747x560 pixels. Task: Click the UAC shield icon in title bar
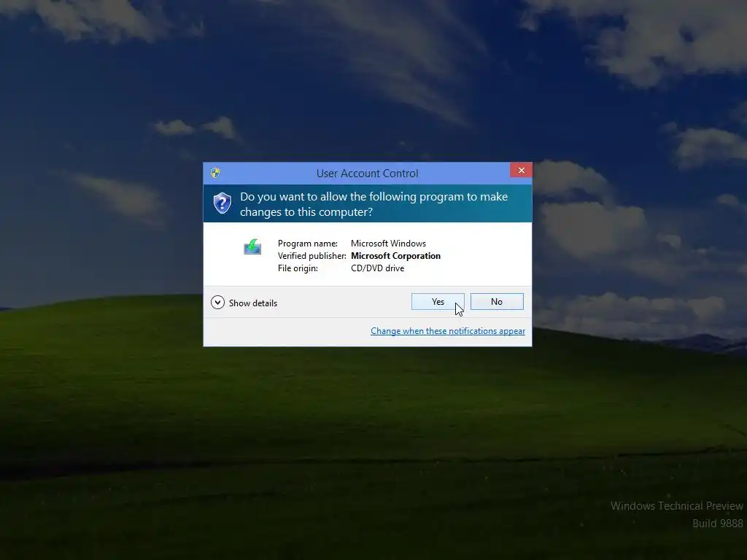215,173
